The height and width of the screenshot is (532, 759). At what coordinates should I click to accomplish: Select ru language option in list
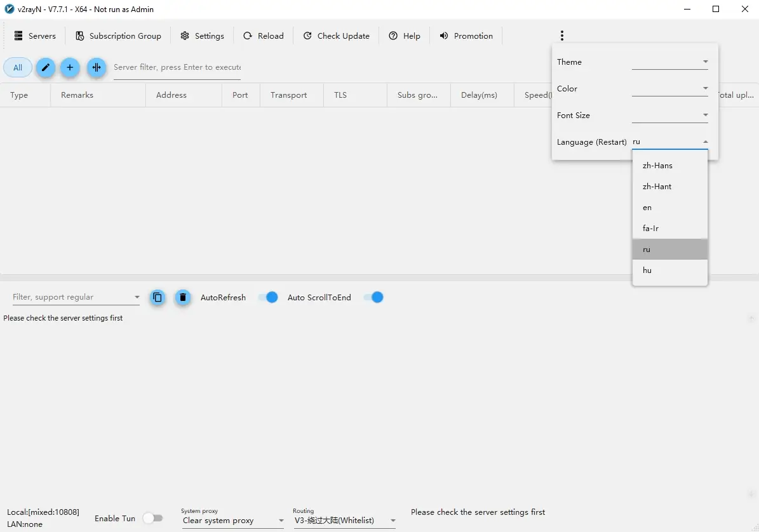670,249
